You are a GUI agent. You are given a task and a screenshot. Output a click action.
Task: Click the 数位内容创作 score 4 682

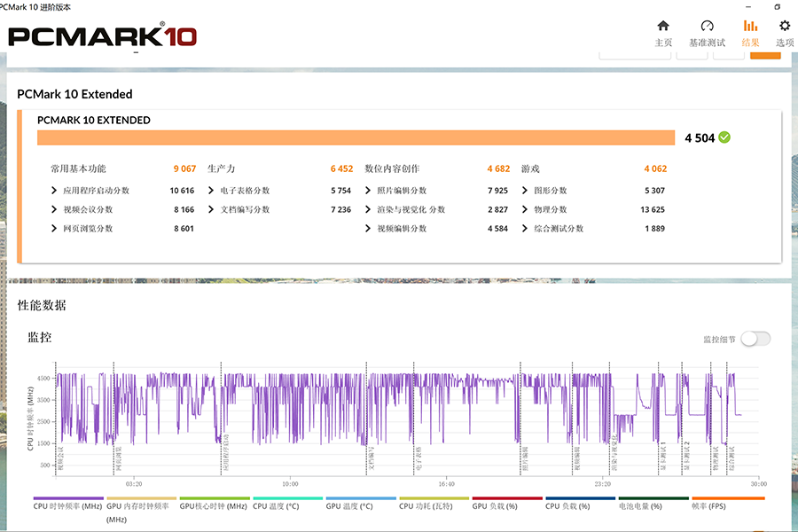click(498, 168)
